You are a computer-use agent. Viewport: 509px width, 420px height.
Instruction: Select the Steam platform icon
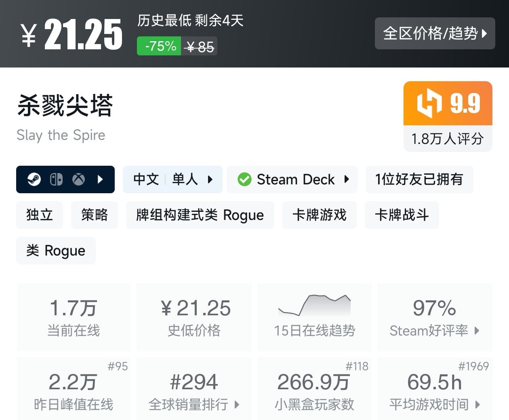(34, 179)
